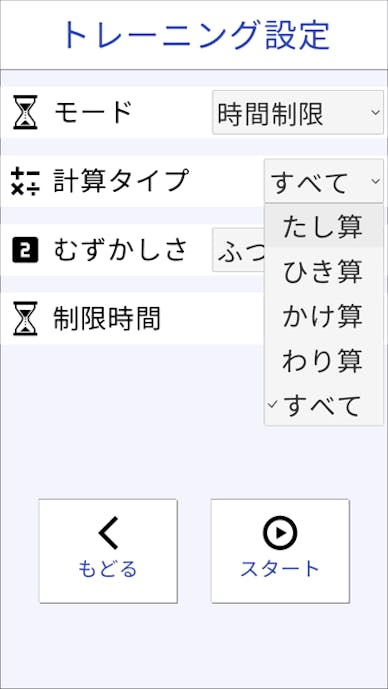Click the math operators icon beside 計算タイプ
The width and height of the screenshot is (388, 689).
click(25, 181)
